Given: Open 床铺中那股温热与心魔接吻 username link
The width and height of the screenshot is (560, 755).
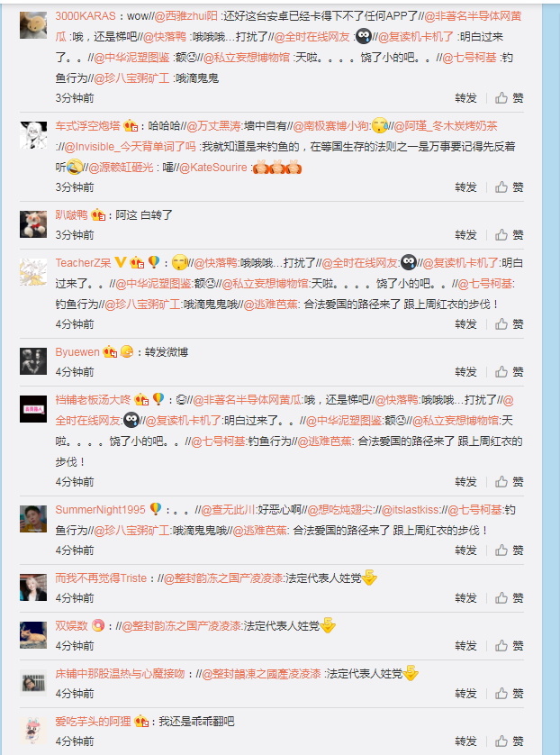Looking at the screenshot, I should pyautogui.click(x=120, y=674).
